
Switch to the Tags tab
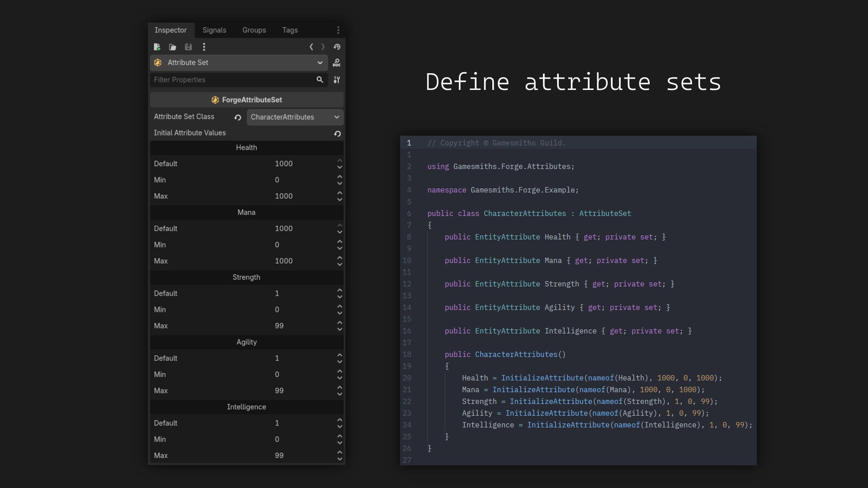coord(290,30)
